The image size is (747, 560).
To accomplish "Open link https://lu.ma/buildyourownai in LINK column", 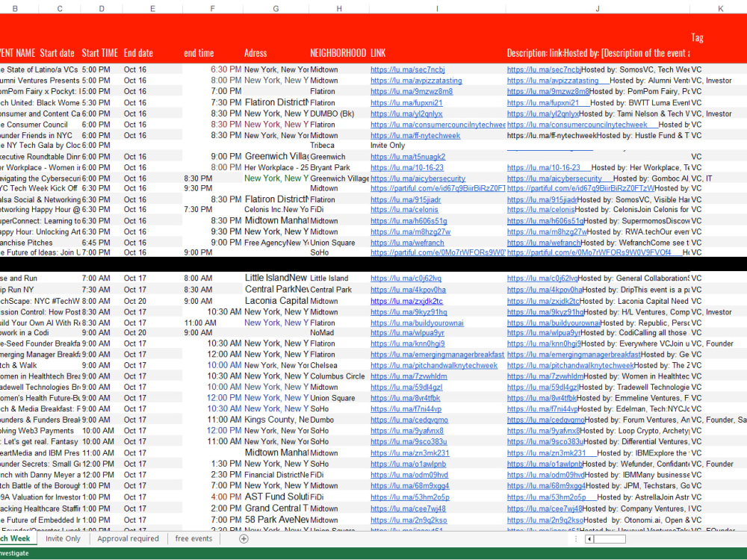I will [x=417, y=323].
